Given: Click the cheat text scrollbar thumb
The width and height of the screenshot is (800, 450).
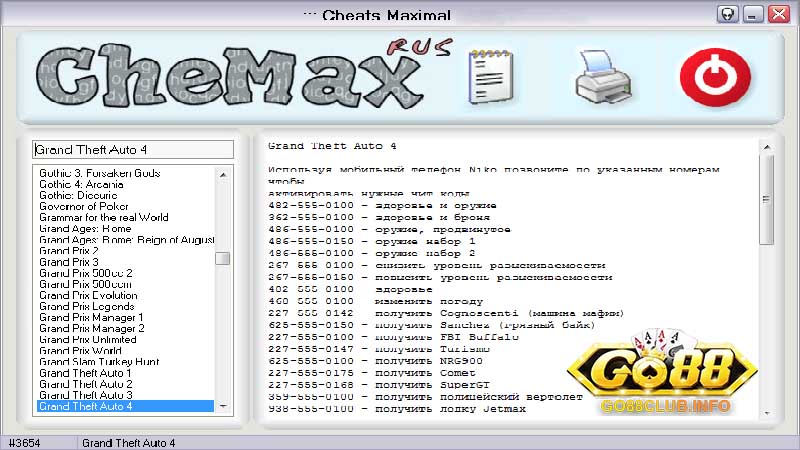Looking at the screenshot, I should (x=766, y=200).
